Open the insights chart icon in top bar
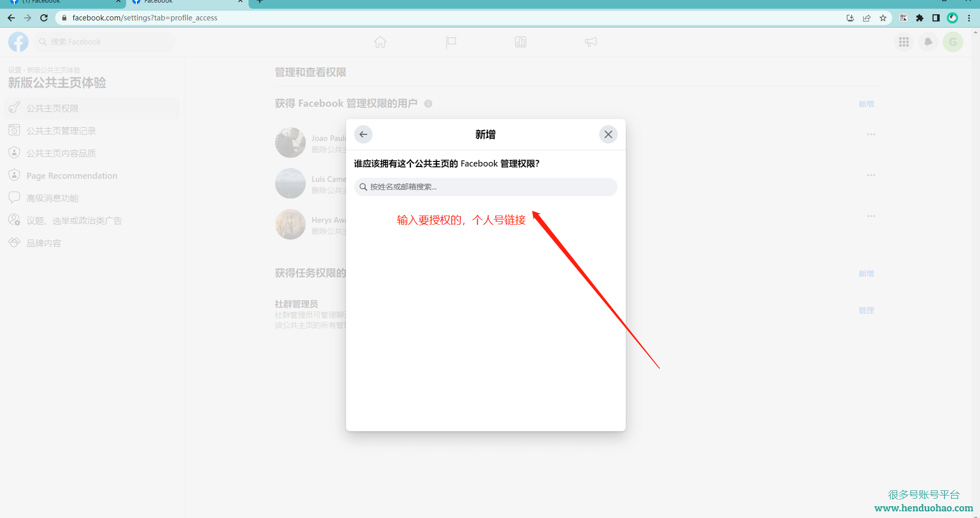 click(521, 42)
